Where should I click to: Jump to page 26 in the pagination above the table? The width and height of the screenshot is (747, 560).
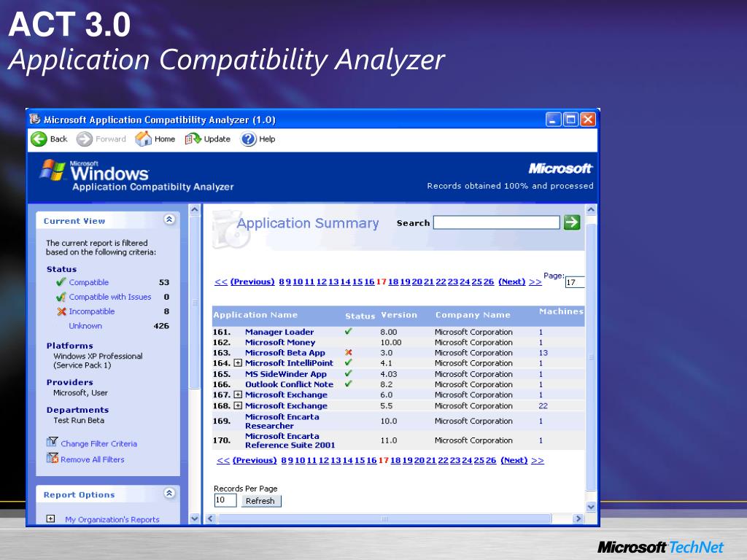tap(489, 282)
